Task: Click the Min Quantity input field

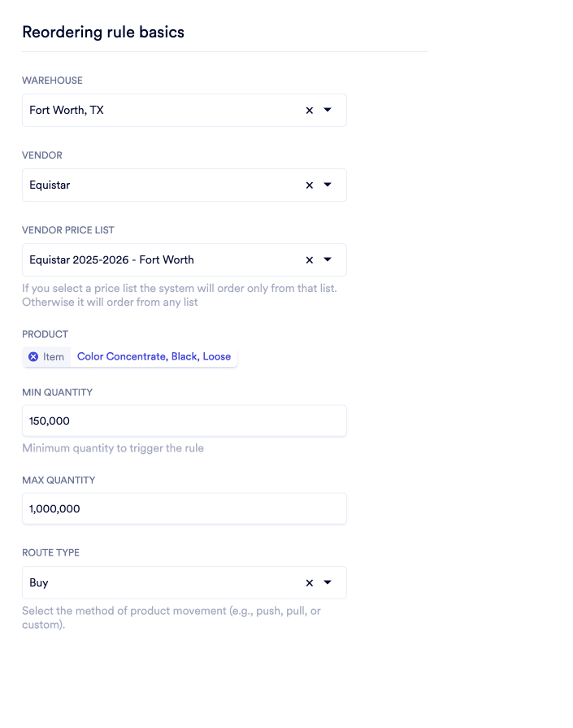Action: (x=184, y=421)
